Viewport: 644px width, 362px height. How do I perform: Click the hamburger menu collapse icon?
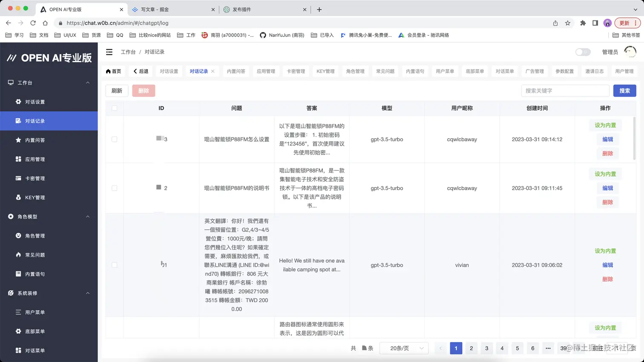109,51
